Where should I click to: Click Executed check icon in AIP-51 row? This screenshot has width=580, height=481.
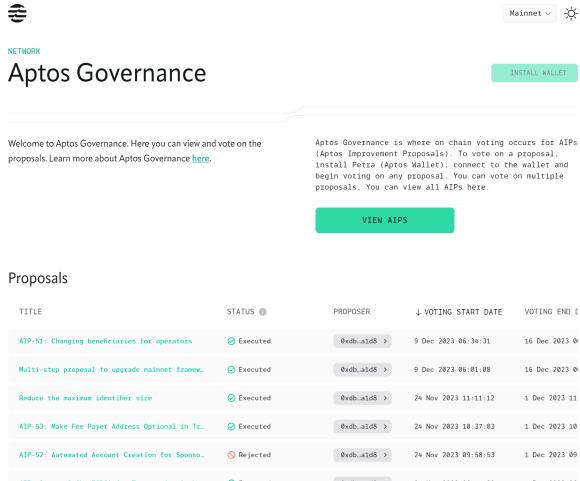click(231, 341)
